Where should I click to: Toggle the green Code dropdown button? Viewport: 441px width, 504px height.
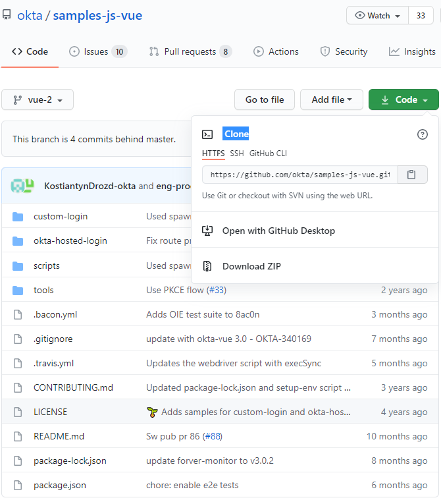[403, 99]
